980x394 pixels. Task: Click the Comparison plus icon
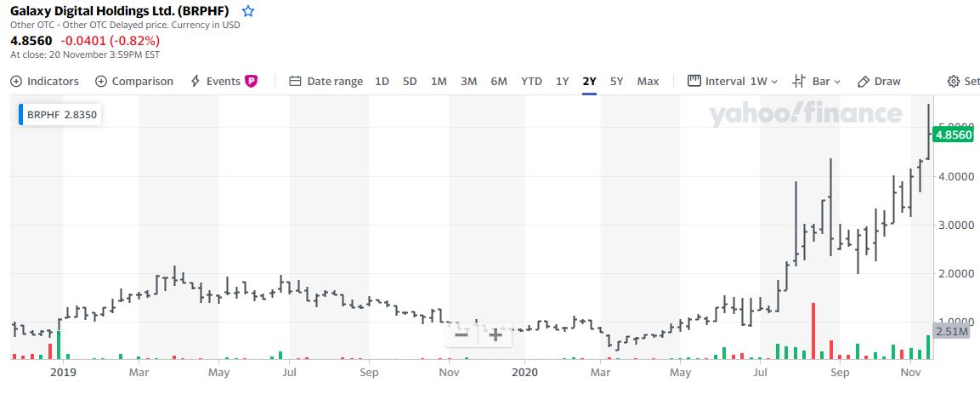point(101,82)
